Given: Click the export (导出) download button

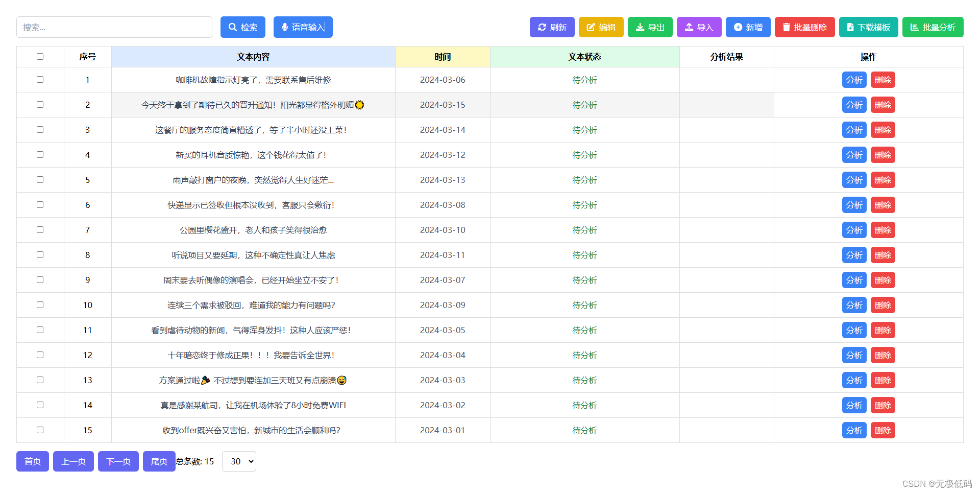Looking at the screenshot, I should [x=650, y=27].
